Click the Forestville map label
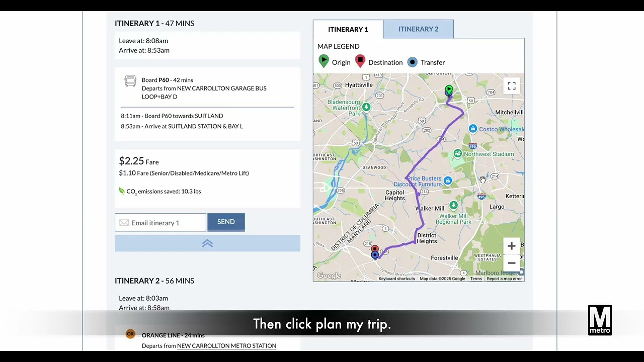 tap(445, 258)
